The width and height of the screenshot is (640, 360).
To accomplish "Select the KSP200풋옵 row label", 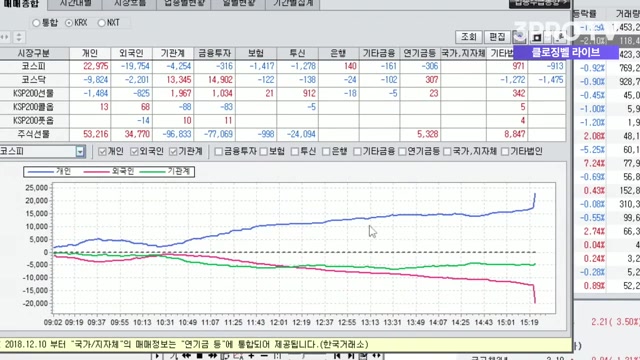I will (x=34, y=120).
